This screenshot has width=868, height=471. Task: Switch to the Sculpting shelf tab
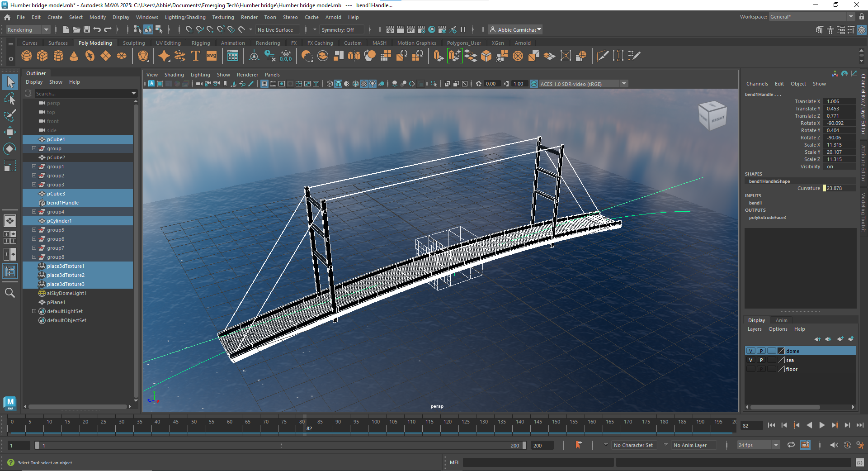coord(134,43)
